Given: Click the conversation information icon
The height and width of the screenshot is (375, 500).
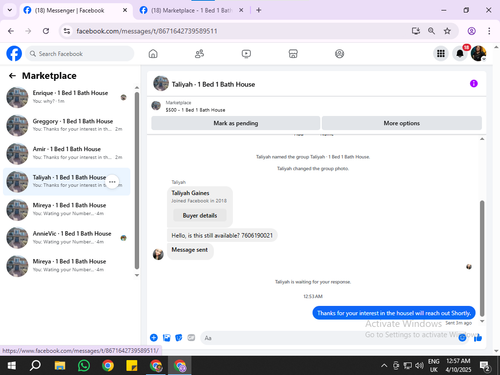Looking at the screenshot, I should point(474,84).
